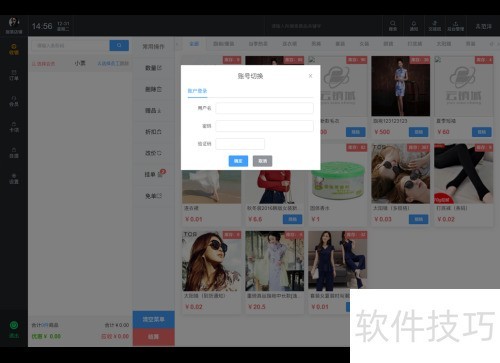This screenshot has height=363, width=500.
Task: Click the 搜索 search icon in top bar
Action: pos(393,26)
